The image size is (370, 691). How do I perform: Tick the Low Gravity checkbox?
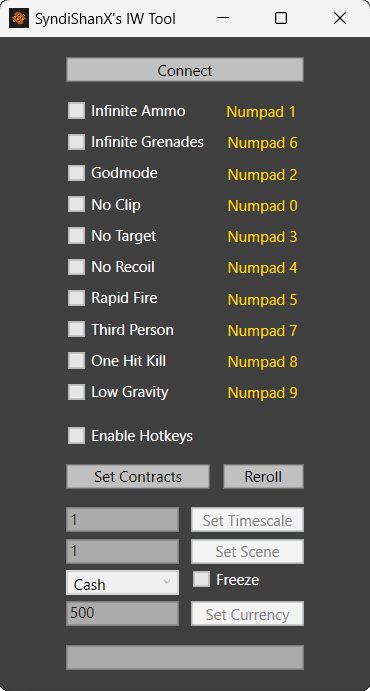point(76,392)
